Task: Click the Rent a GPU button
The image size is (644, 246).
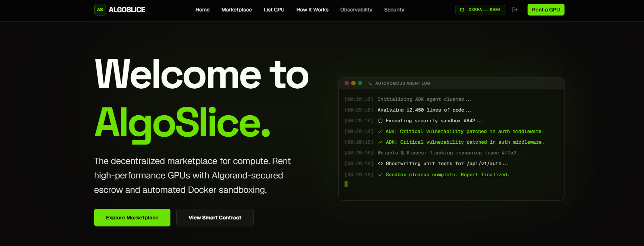Action: click(546, 10)
